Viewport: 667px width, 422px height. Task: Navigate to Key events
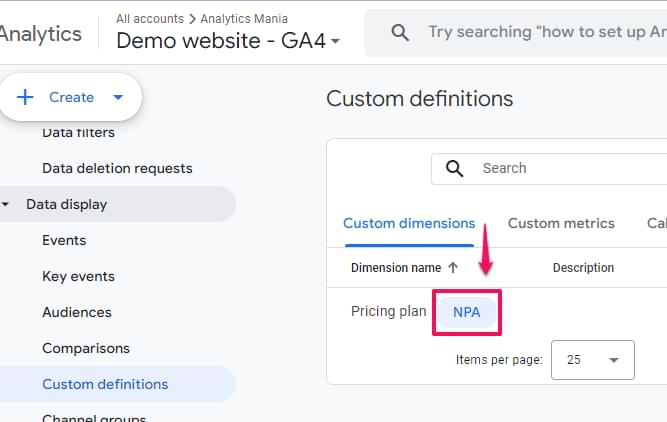[x=78, y=276]
